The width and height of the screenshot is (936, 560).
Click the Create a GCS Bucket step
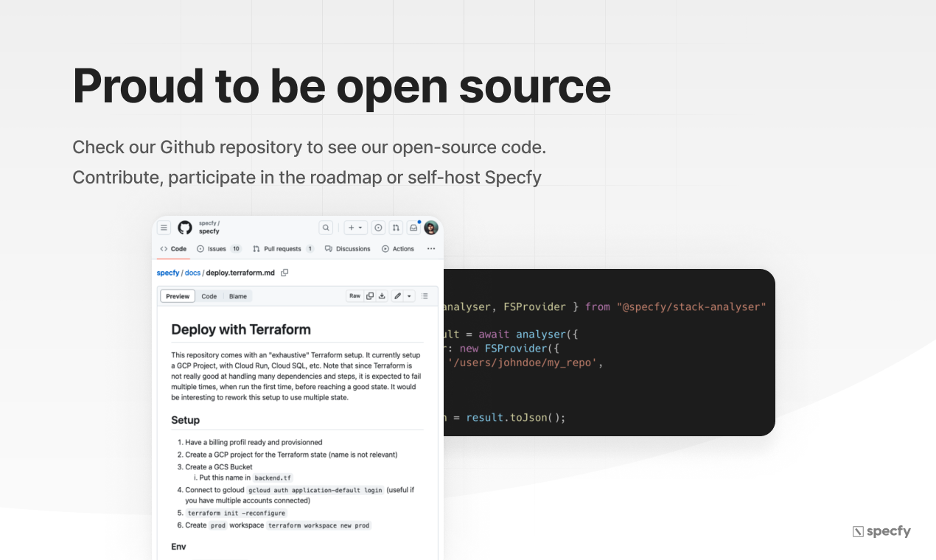(x=219, y=467)
